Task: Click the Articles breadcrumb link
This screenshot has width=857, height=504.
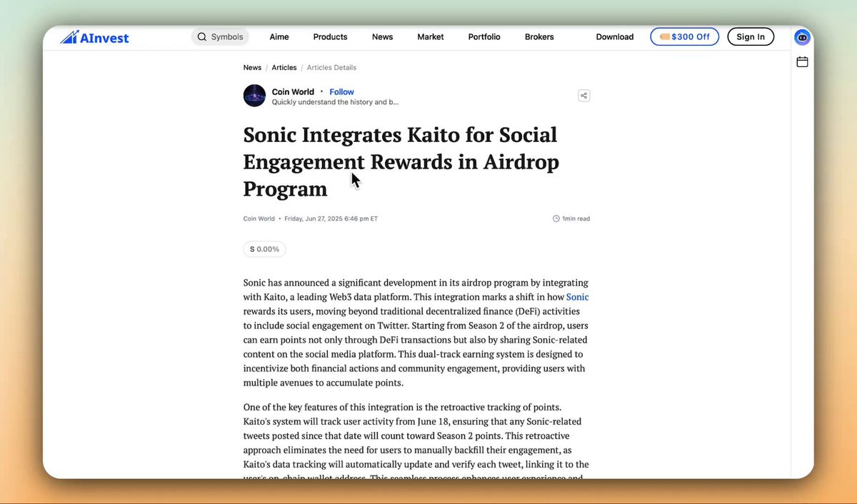Action: pyautogui.click(x=284, y=68)
